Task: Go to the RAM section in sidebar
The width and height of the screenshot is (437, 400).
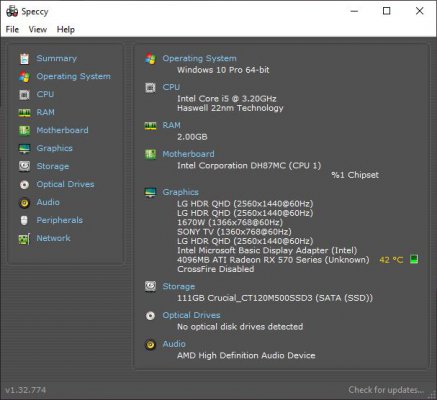Action: pyautogui.click(x=45, y=113)
